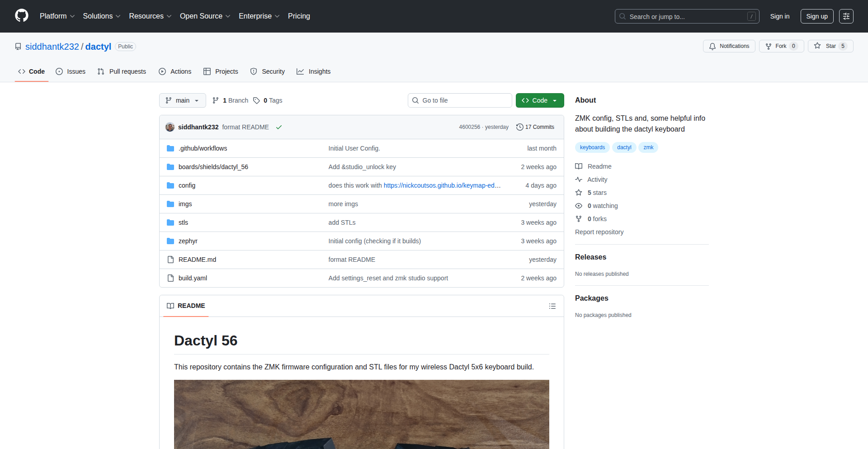
Task: Click the README outline list icon
Action: [552, 306]
